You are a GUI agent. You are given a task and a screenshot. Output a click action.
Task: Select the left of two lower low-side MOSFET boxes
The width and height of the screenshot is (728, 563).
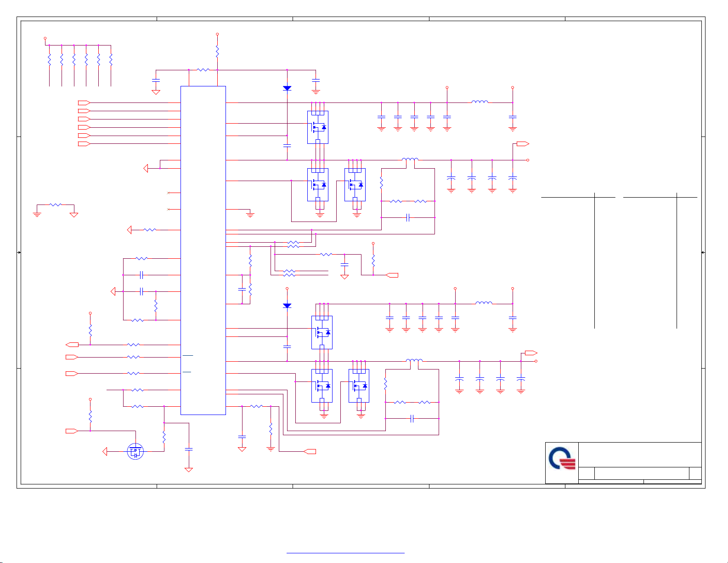(322, 386)
